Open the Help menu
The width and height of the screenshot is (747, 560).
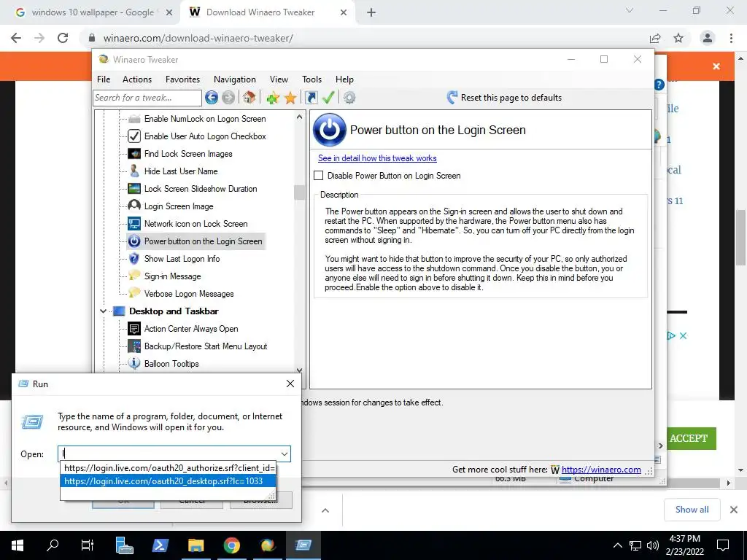(344, 79)
